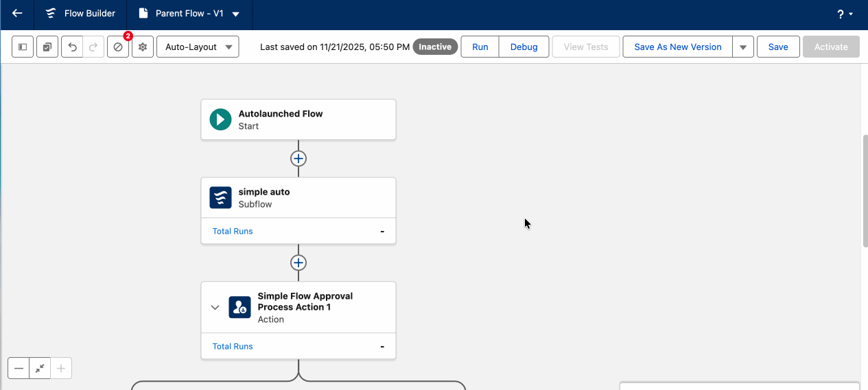This screenshot has height=390, width=868.
Task: Add element after the Start node
Action: (298, 158)
